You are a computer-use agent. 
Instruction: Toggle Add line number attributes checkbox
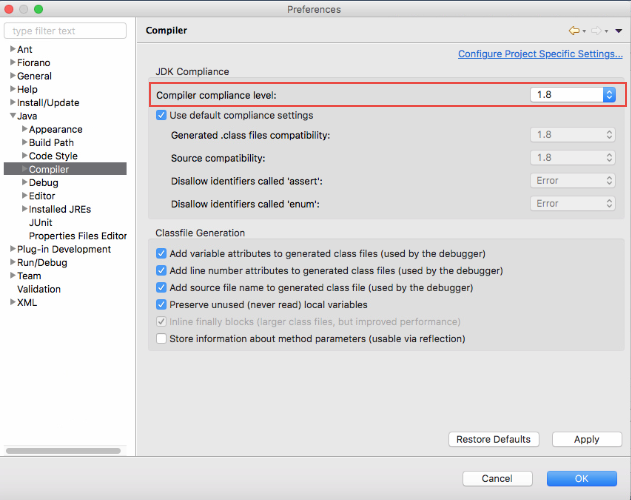coord(161,271)
